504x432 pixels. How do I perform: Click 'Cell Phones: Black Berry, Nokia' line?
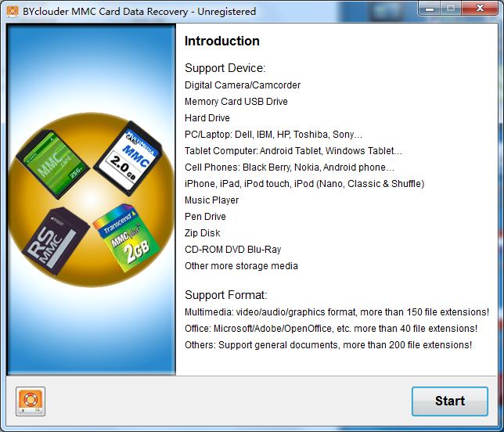290,167
